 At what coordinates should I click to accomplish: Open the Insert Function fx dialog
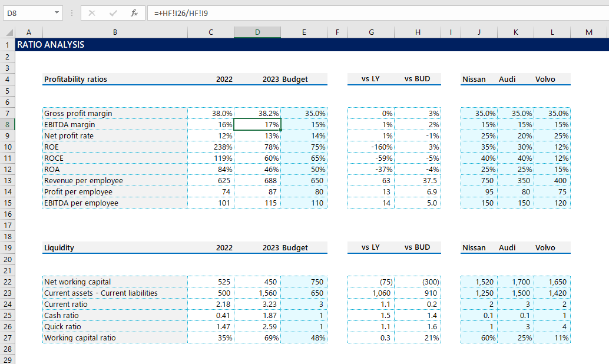tap(134, 12)
